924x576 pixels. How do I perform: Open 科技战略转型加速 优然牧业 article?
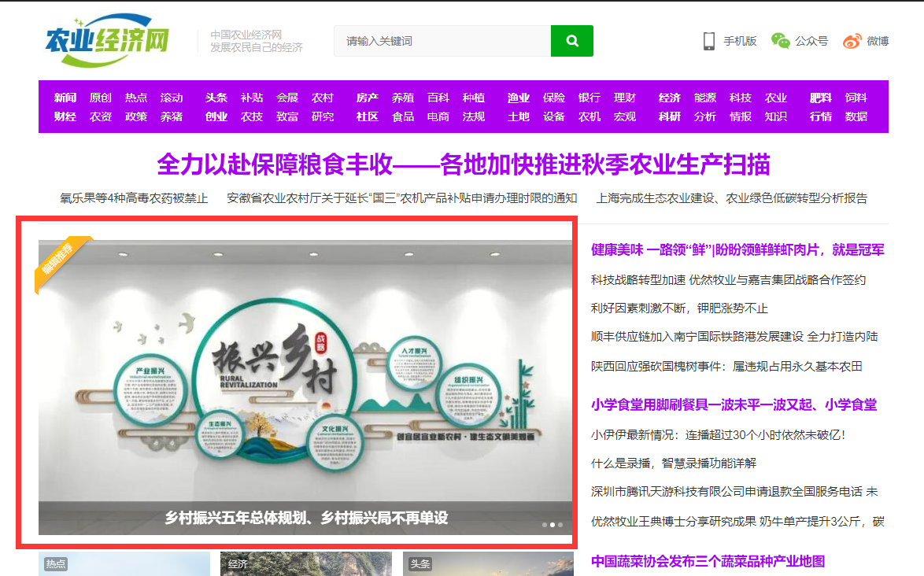[x=728, y=280]
